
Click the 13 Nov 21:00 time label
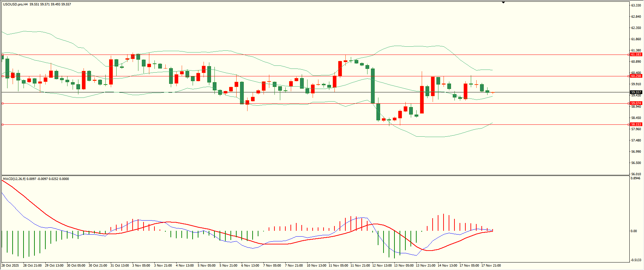point(425,266)
